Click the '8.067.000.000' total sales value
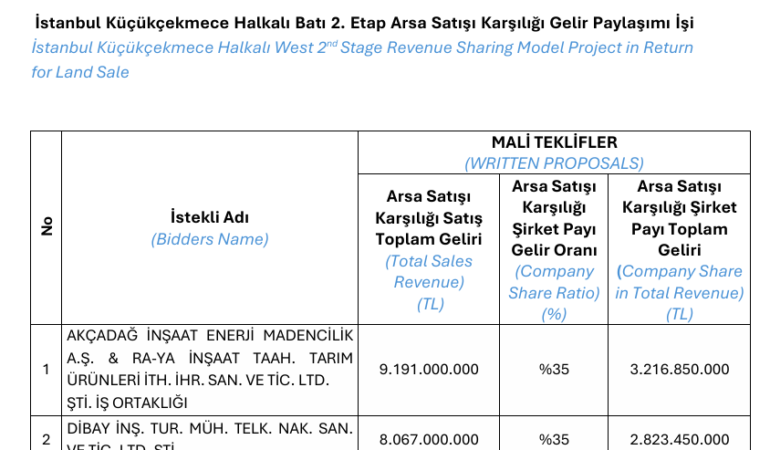Image resolution: width=770 pixels, height=450 pixels. [x=429, y=439]
